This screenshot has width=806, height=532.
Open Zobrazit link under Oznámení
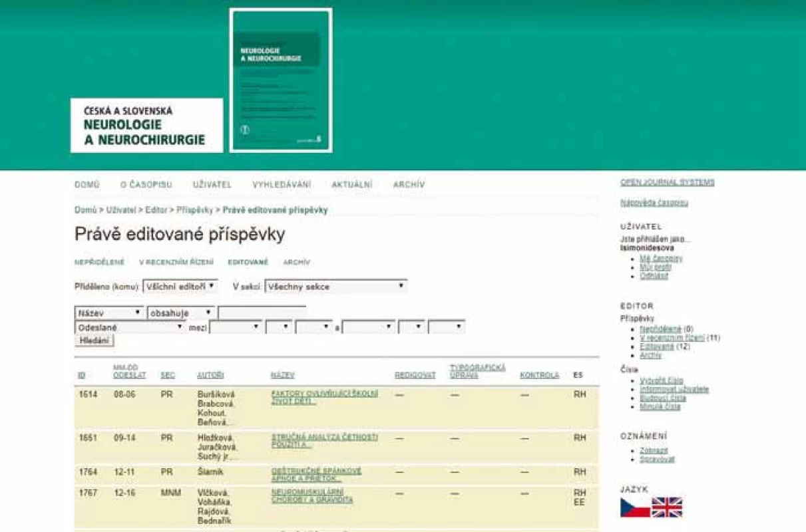click(x=654, y=451)
